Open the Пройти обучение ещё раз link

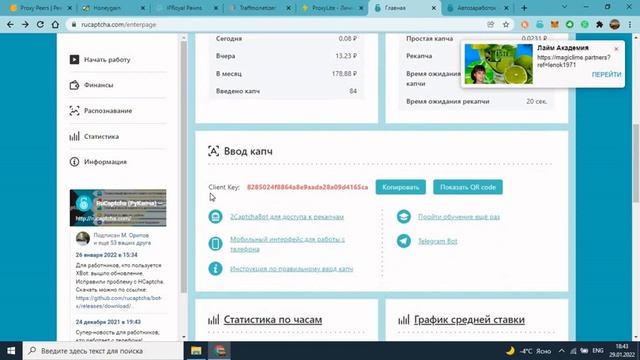[459, 217]
